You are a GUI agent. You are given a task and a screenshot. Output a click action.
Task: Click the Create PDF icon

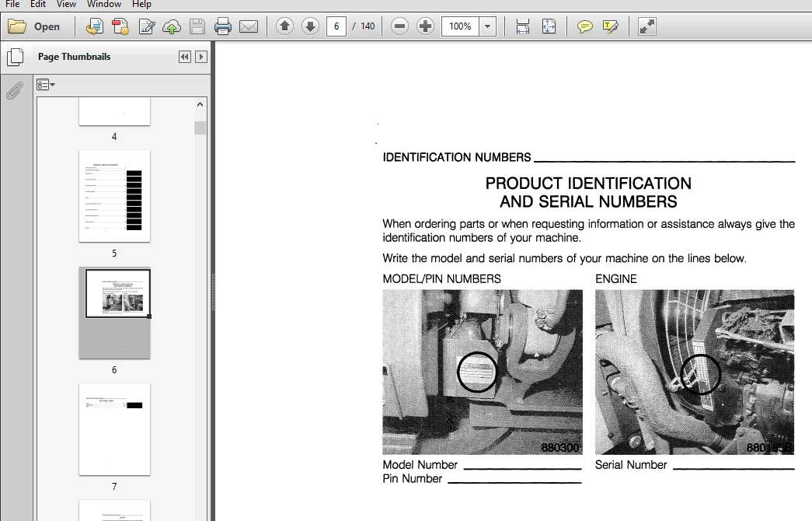pos(120,26)
